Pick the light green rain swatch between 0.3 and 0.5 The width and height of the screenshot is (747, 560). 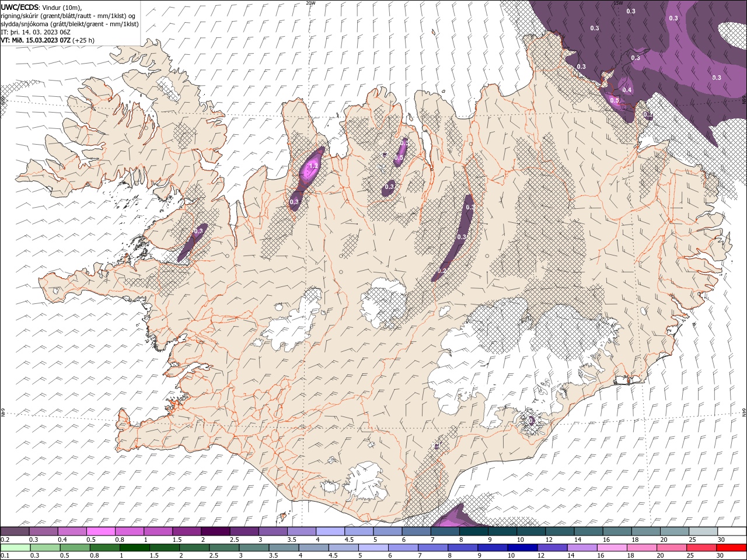click(45, 548)
